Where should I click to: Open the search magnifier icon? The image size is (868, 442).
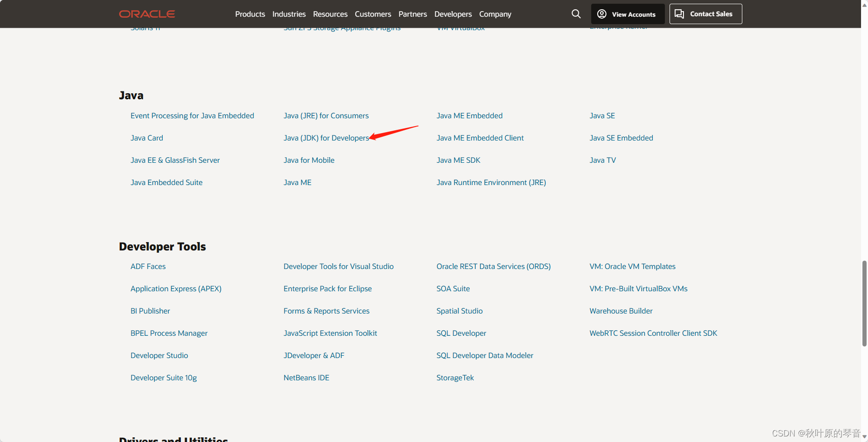tap(576, 14)
